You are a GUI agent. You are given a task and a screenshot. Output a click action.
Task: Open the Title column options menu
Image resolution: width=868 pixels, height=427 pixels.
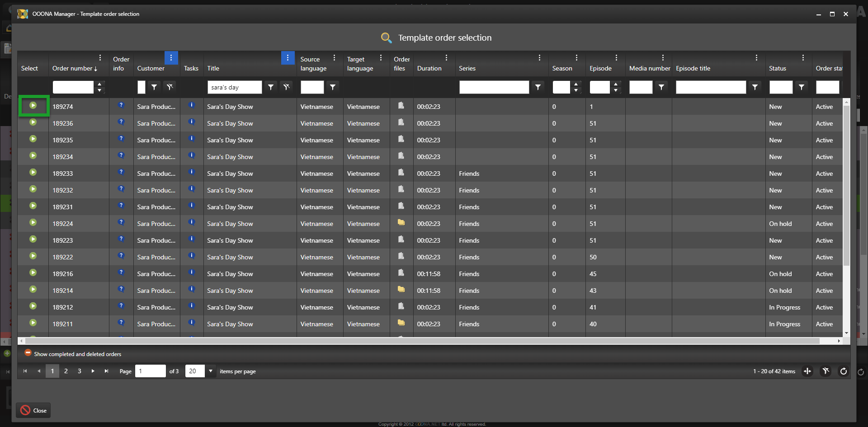click(288, 58)
